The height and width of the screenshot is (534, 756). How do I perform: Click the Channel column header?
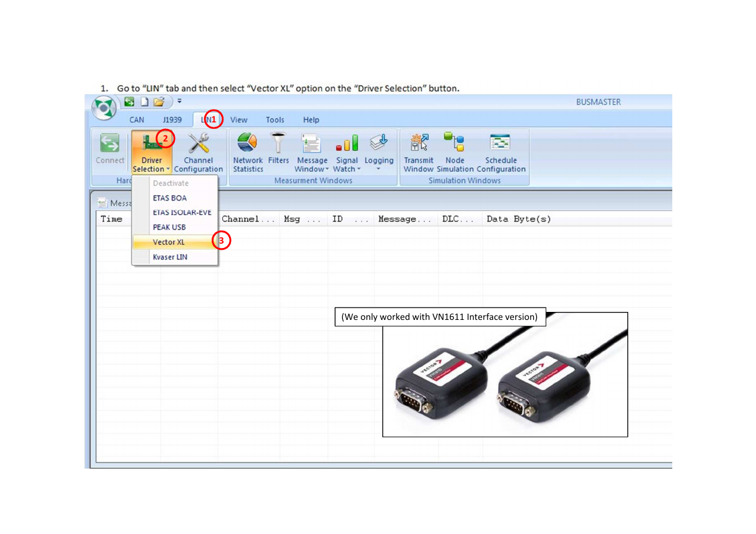(x=248, y=219)
